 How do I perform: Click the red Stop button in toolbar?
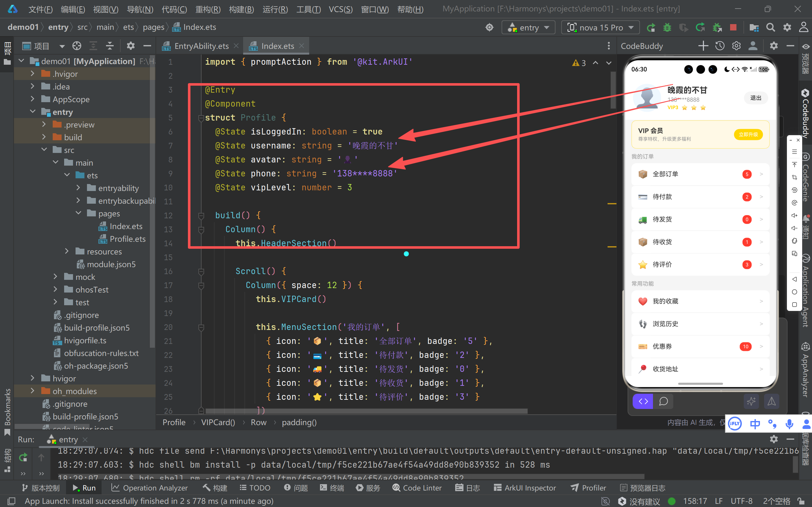733,28
